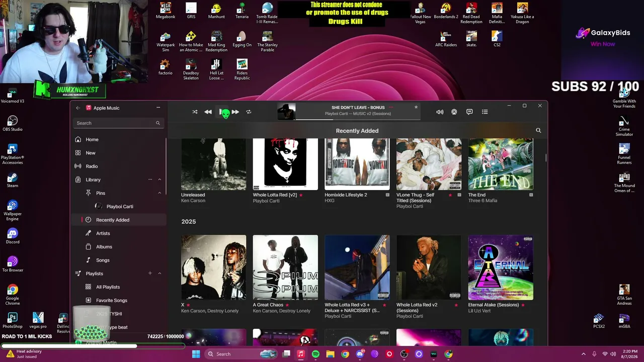This screenshot has width=644, height=362.
Task: Open New in the sidebar
Action: click(x=118, y=153)
